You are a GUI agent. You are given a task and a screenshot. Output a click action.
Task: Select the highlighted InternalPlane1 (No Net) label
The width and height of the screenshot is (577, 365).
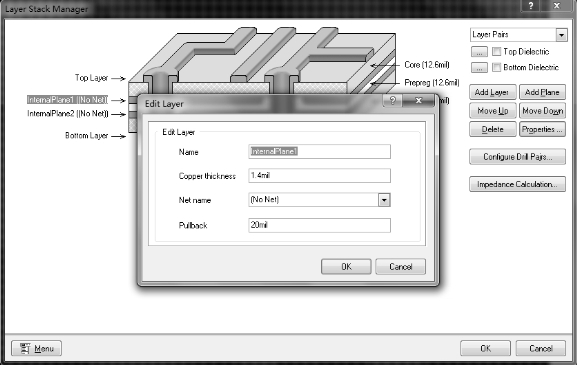point(67,100)
